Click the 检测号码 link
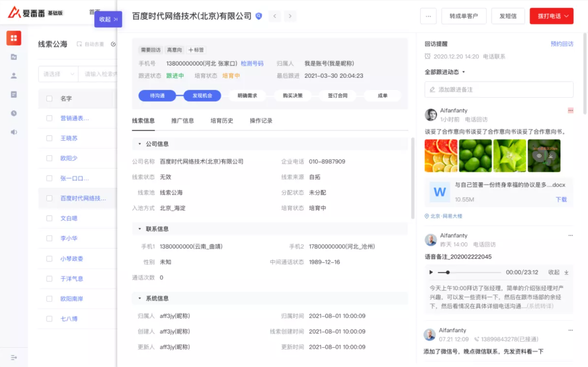 pyautogui.click(x=252, y=64)
